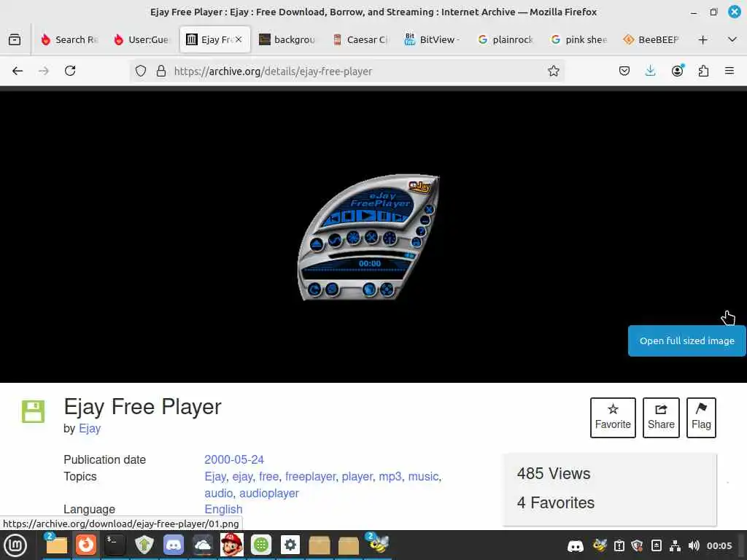Open the volume control in tray
Image resolution: width=747 pixels, height=560 pixels.
(x=694, y=545)
